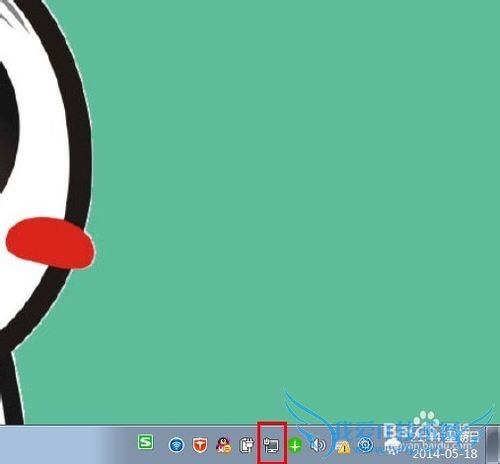Viewport: 500px width, 464px height.
Task: Click the yellow warning triangle tray icon
Action: [342, 446]
